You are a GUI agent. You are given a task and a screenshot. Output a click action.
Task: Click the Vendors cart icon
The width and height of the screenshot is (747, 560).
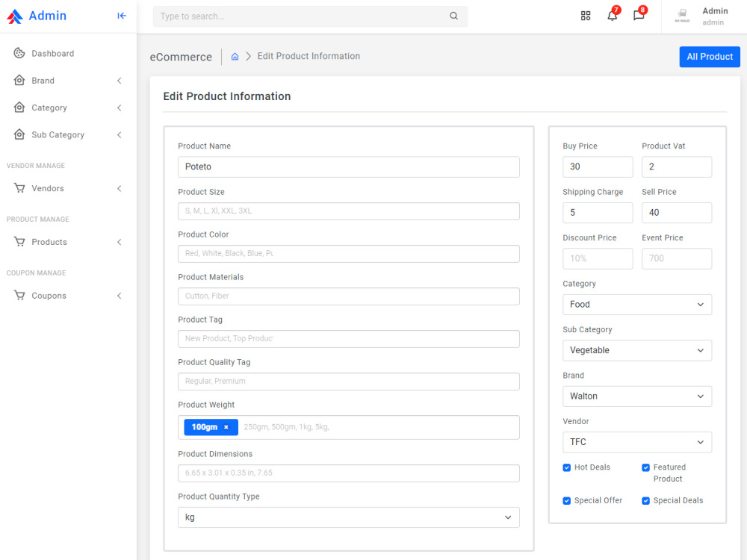(x=19, y=188)
